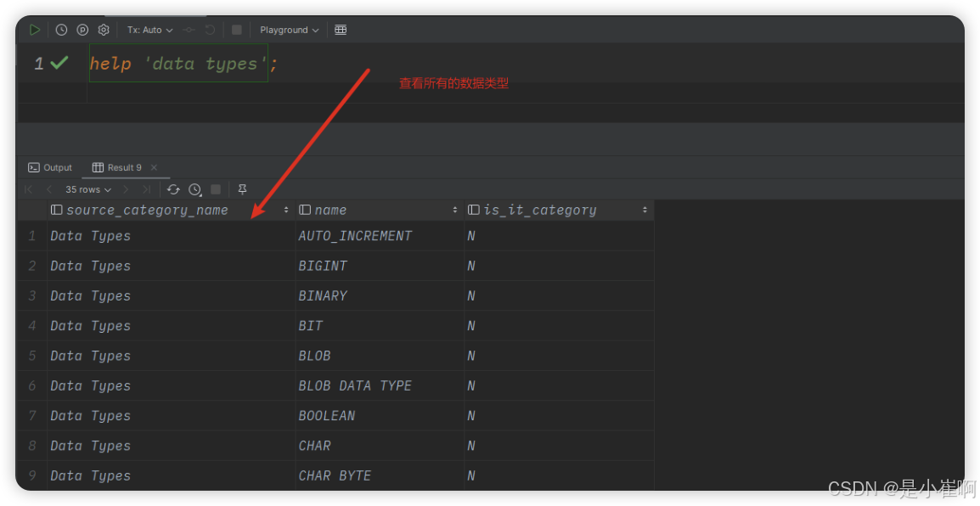The width and height of the screenshot is (980, 506).
Task: Click the green checkmark beside line 1
Action: tap(59, 63)
